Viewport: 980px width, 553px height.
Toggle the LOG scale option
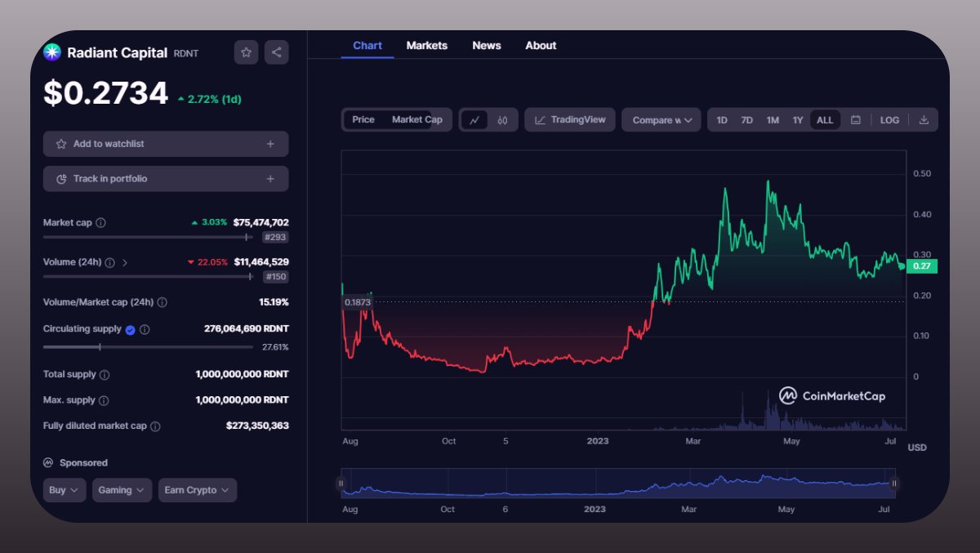pyautogui.click(x=889, y=120)
